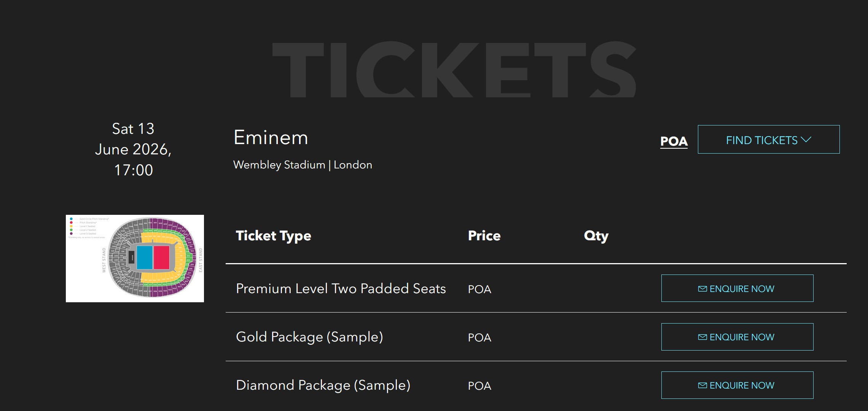The height and width of the screenshot is (411, 868).
Task: Open the underlined POA price link
Action: tap(674, 141)
